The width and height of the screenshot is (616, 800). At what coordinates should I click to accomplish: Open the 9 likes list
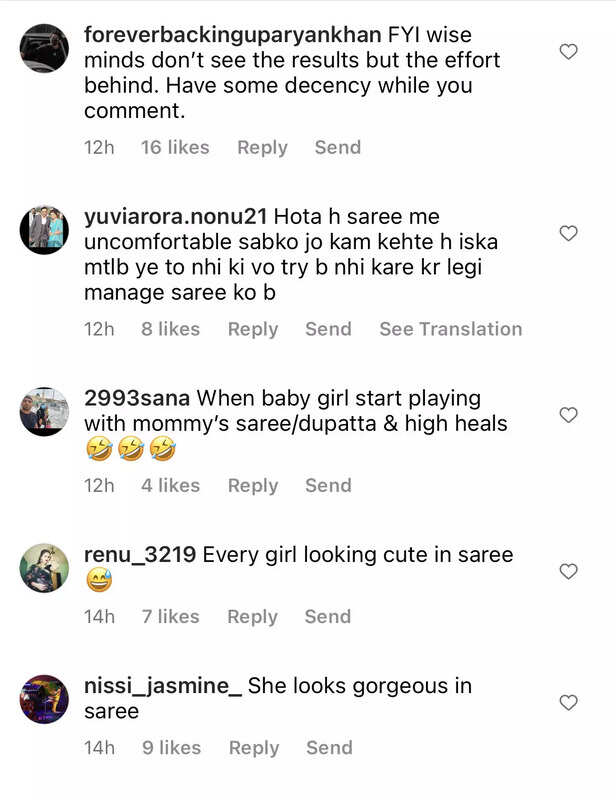[x=171, y=747]
